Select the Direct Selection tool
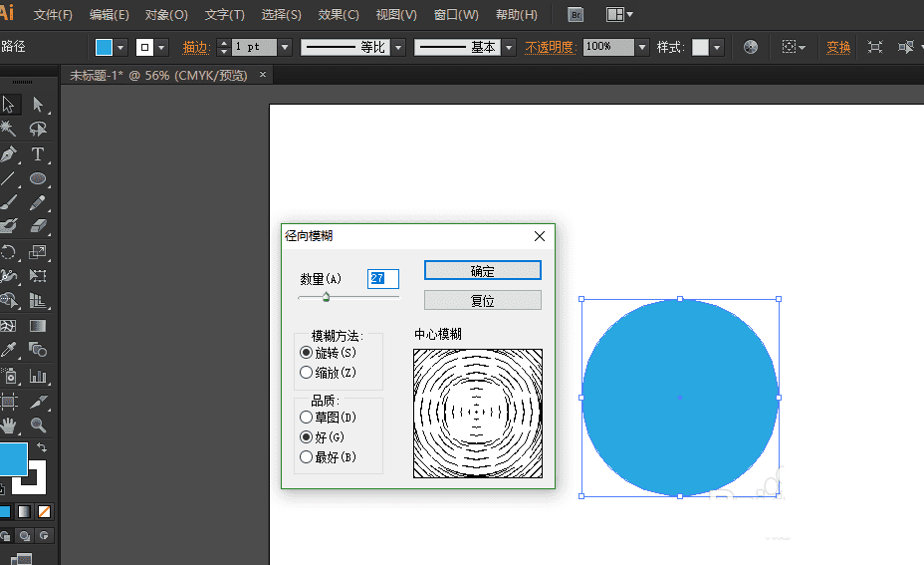The width and height of the screenshot is (924, 565). 38,105
